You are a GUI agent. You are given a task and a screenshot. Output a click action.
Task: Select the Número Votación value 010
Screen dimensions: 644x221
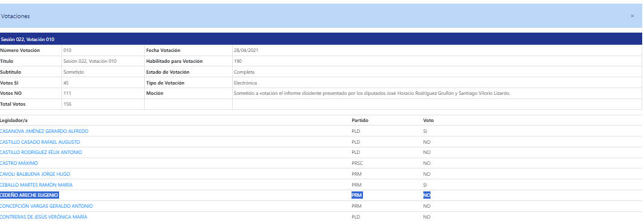pos(68,51)
